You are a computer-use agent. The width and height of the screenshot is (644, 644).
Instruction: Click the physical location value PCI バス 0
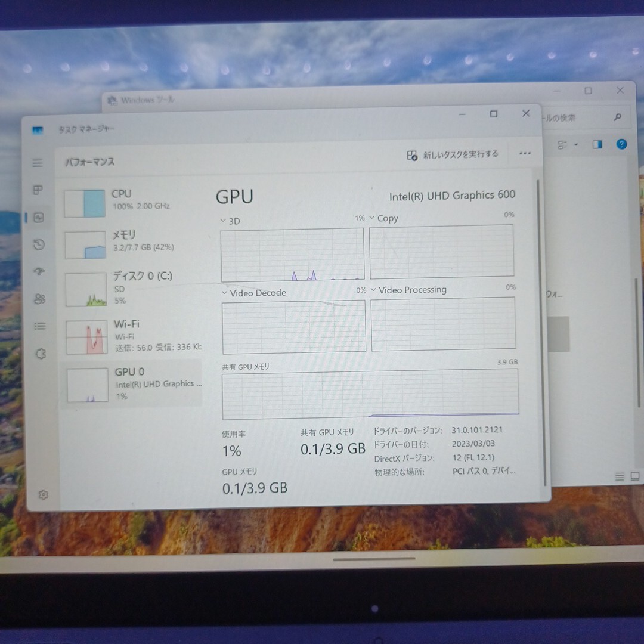(484, 471)
